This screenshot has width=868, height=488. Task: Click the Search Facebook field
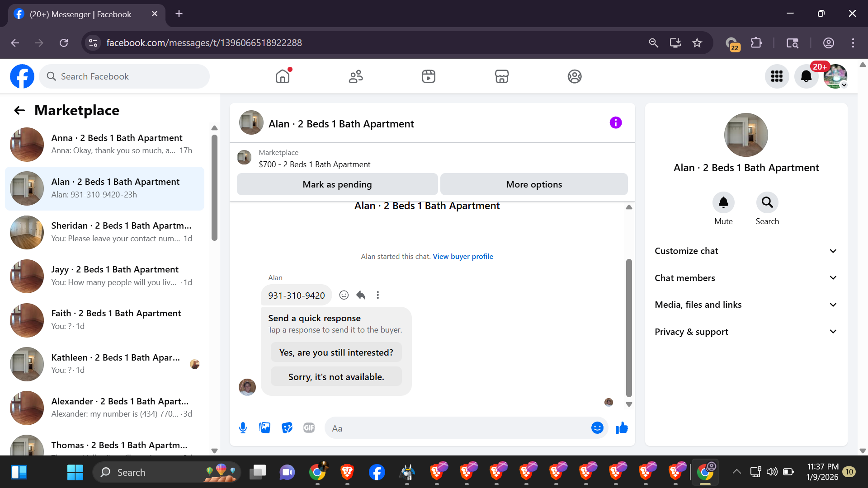[x=124, y=76]
